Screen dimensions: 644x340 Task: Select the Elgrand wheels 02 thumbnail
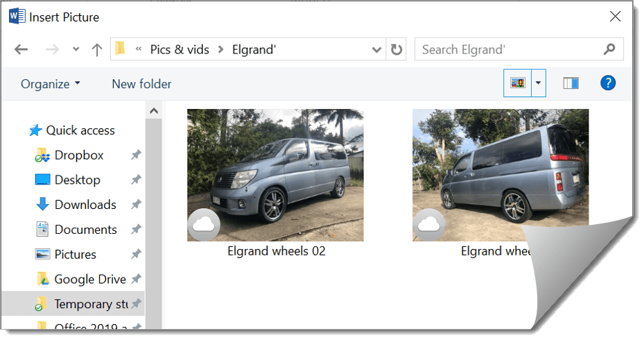(275, 175)
